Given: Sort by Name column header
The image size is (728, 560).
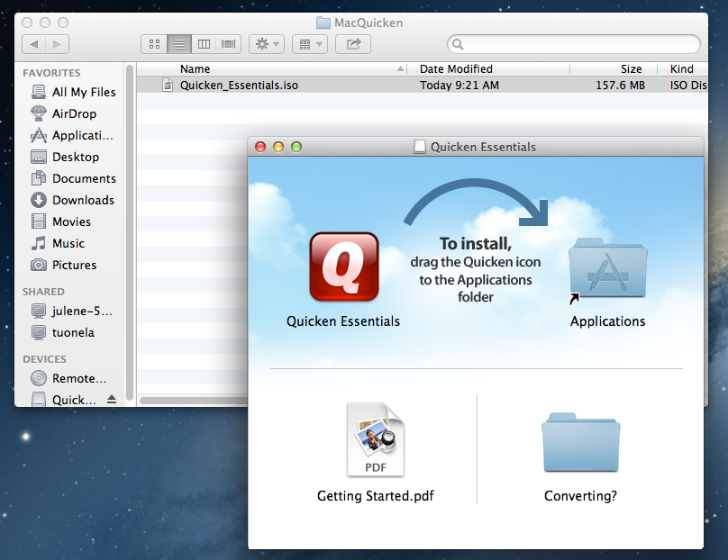Looking at the screenshot, I should [272, 68].
